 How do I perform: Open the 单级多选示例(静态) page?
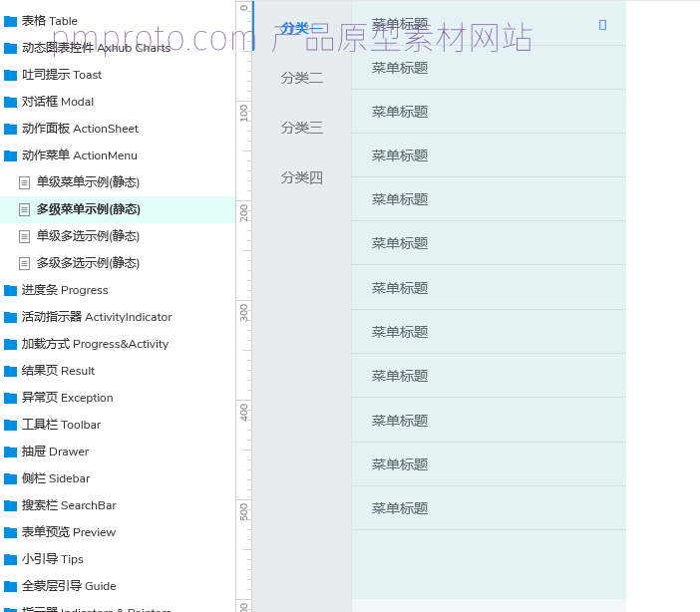click(88, 236)
